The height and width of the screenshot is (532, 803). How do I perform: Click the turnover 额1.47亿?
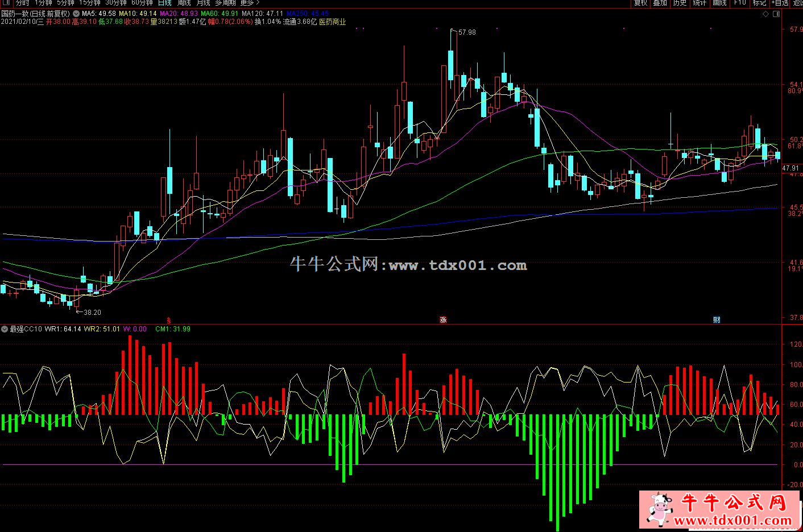click(192, 22)
